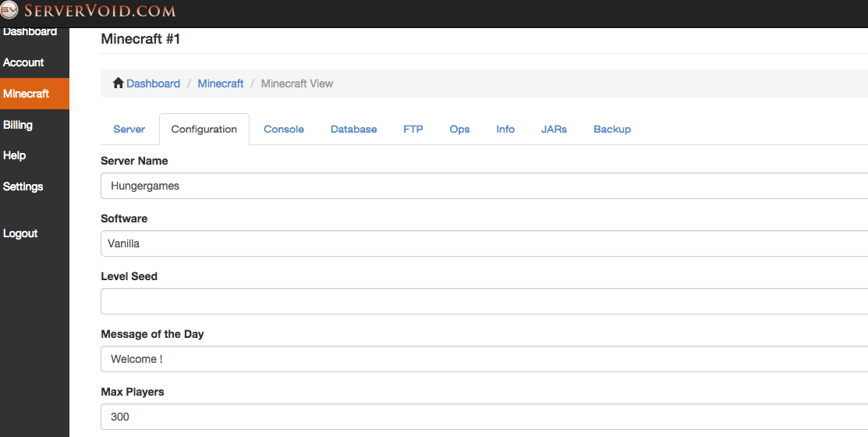
Task: Open Billing from the sidebar
Action: tap(18, 125)
